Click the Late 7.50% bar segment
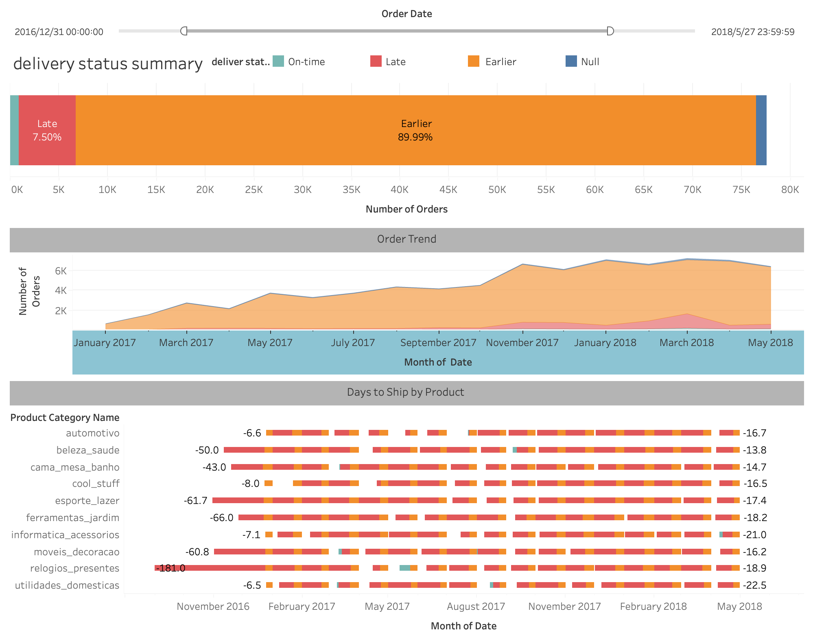The image size is (813, 644). click(x=47, y=130)
